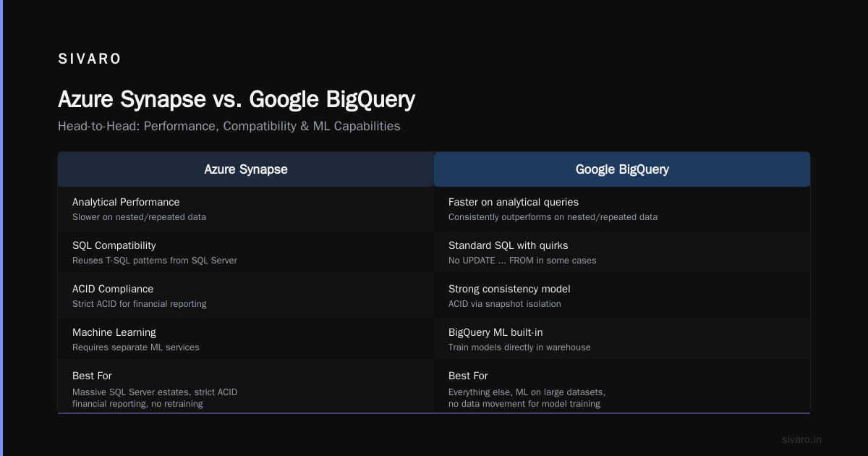868x456 pixels.
Task: Click the ACID Compliance row label
Action: click(x=113, y=289)
